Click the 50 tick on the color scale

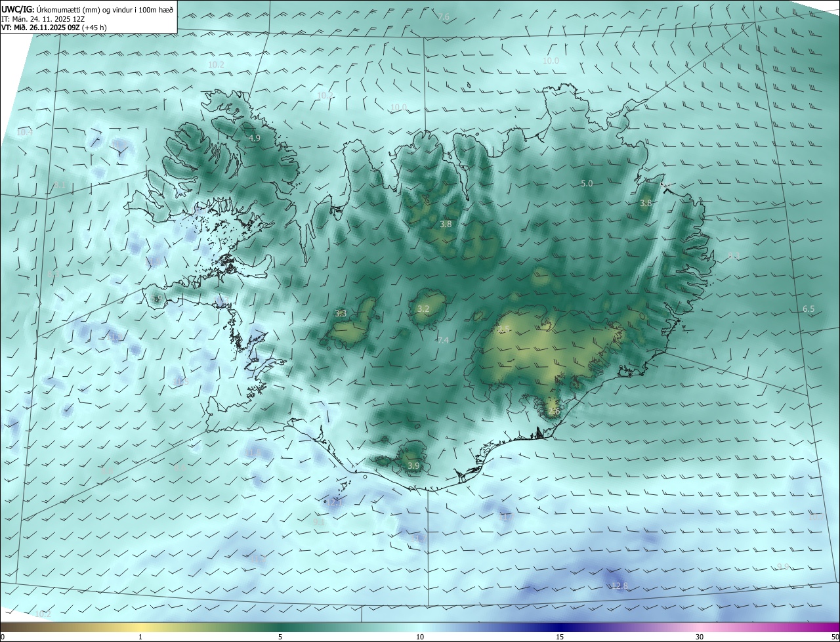(835, 637)
